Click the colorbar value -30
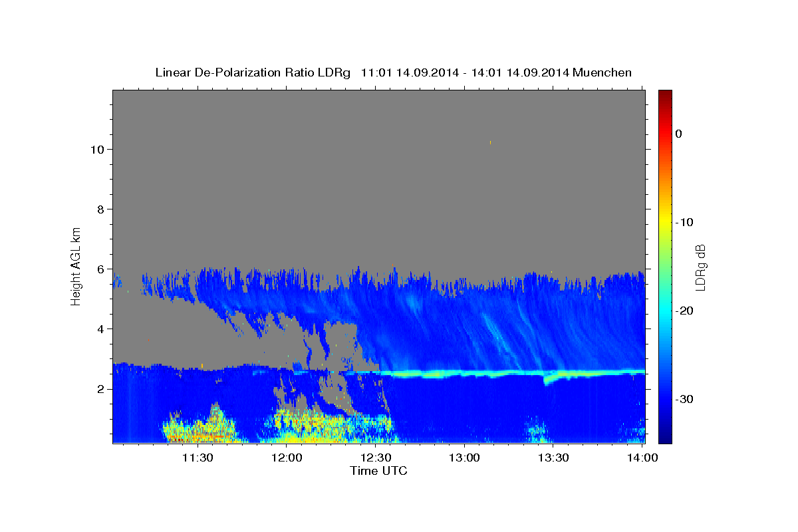This screenshot has height=532, width=798. 685,399
